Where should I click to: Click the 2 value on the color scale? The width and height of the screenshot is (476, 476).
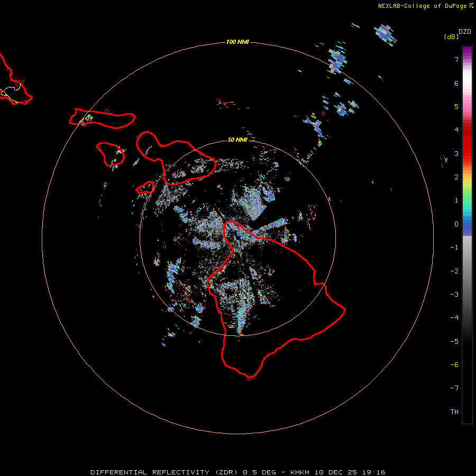(456, 177)
